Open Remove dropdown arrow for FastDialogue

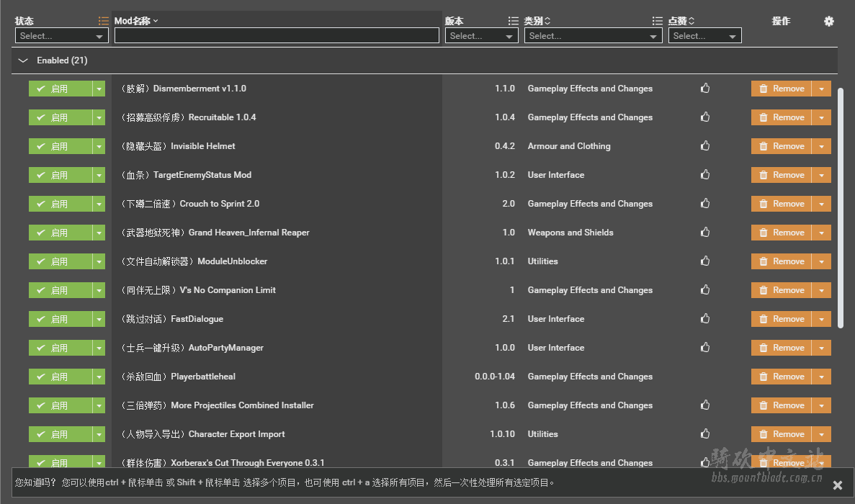[x=821, y=319]
